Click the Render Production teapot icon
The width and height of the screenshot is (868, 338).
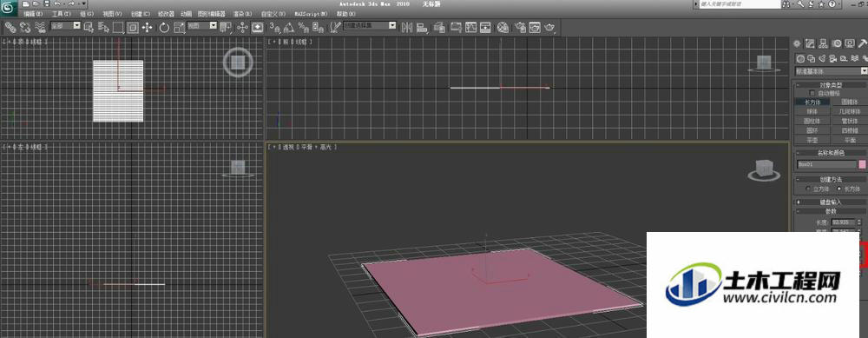pyautogui.click(x=549, y=27)
